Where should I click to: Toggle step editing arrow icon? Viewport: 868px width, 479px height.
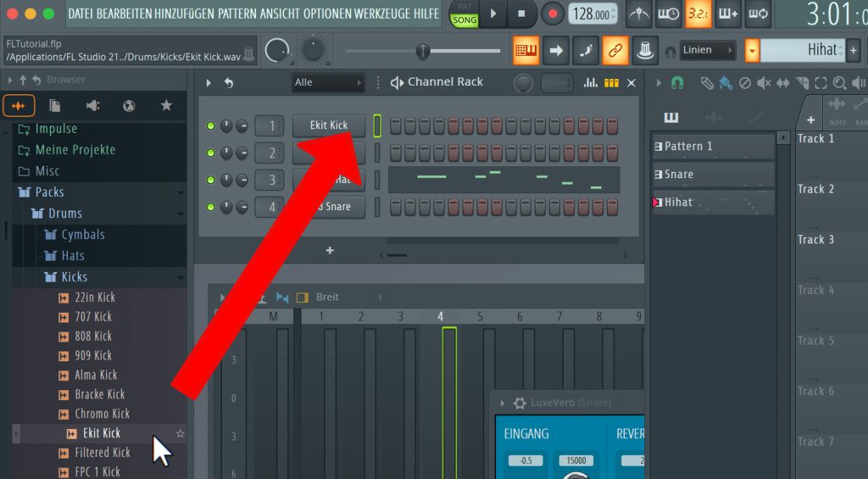(x=556, y=51)
